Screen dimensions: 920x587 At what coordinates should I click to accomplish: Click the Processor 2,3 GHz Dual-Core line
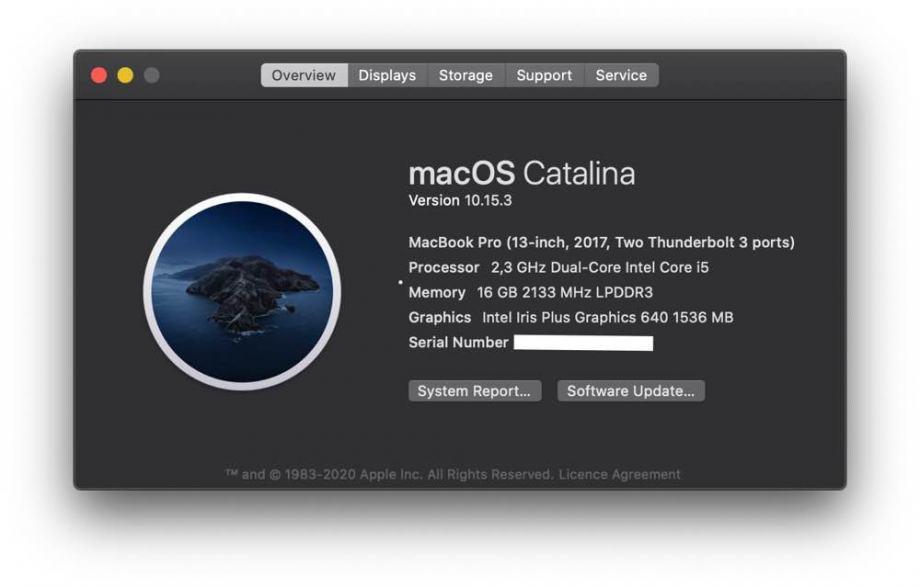click(559, 268)
